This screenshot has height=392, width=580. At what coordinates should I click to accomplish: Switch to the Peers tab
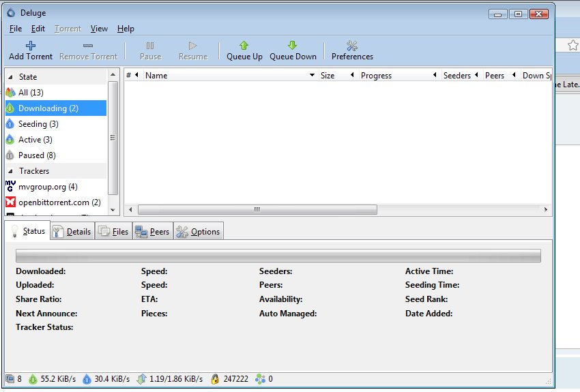point(153,232)
